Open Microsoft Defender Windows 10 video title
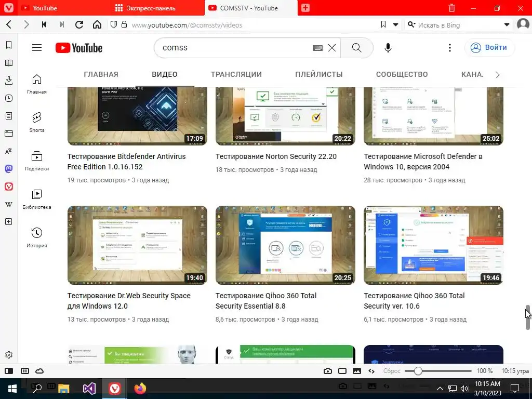532x399 pixels. click(423, 162)
